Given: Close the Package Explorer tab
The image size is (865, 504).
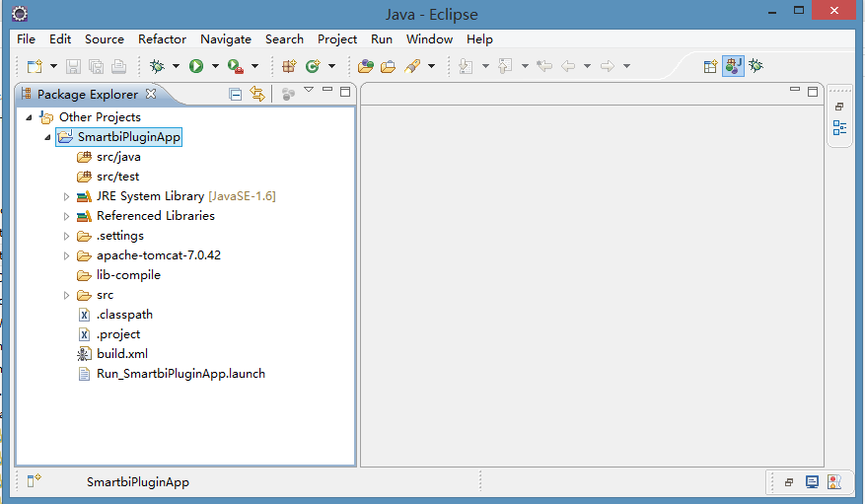Looking at the screenshot, I should tap(151, 94).
